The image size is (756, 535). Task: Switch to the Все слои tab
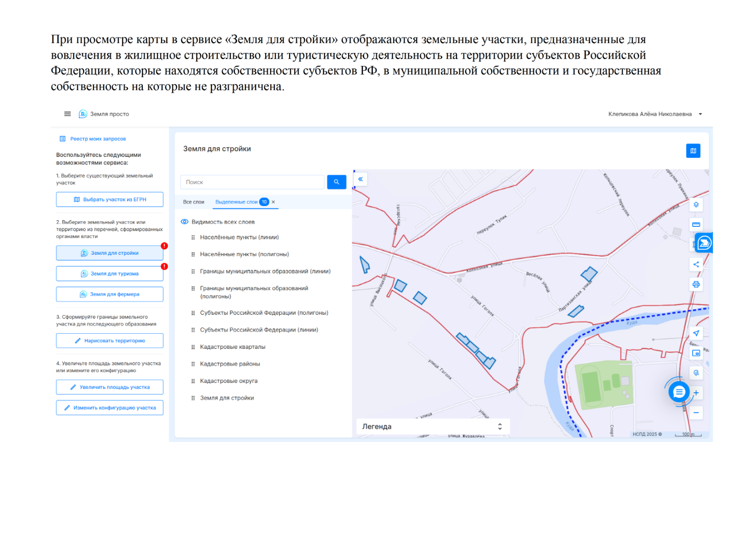coord(194,202)
